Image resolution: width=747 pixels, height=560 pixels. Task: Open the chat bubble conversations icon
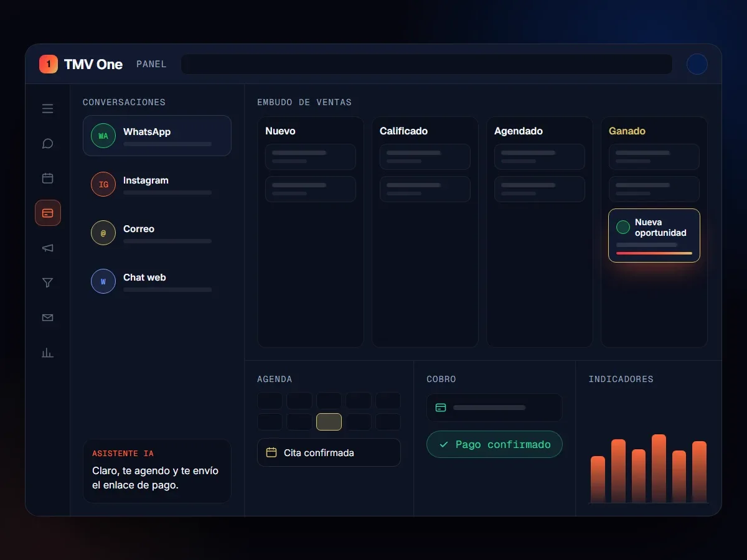tap(47, 144)
